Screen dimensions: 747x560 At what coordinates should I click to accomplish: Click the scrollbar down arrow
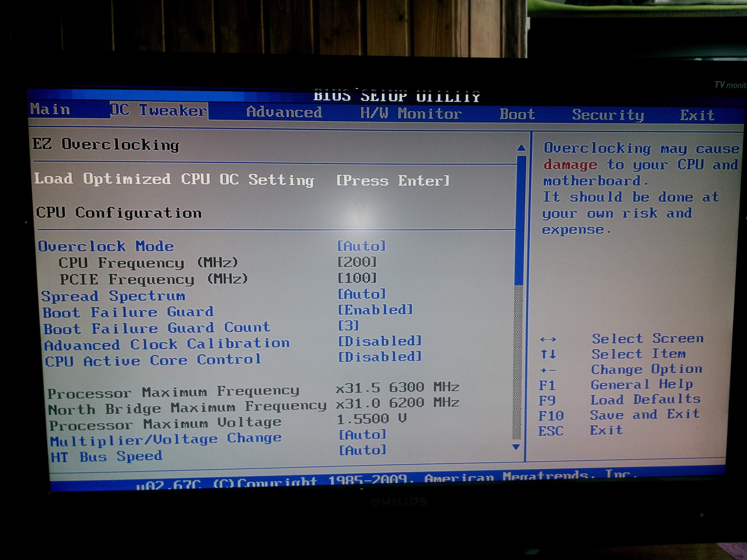(516, 447)
